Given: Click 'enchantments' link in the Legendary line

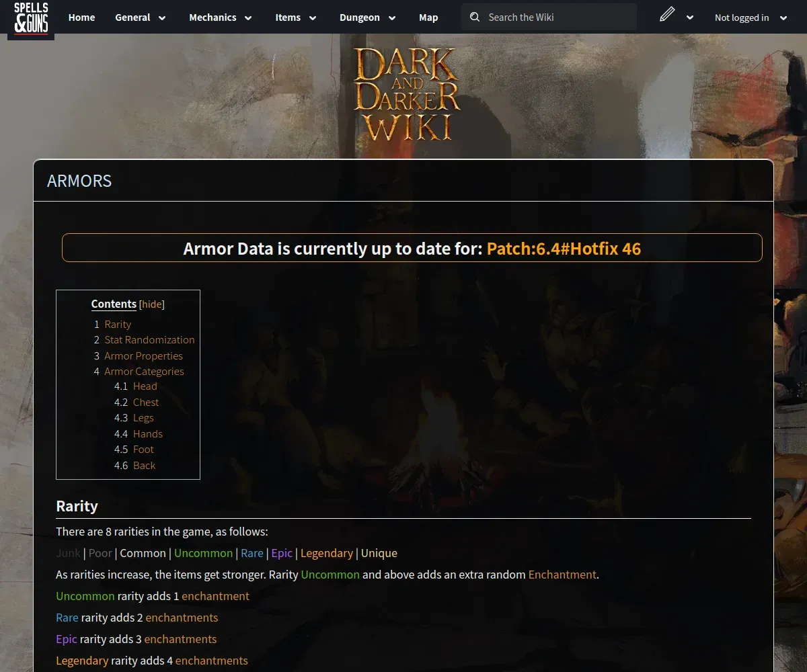Looking at the screenshot, I should pos(211,661).
